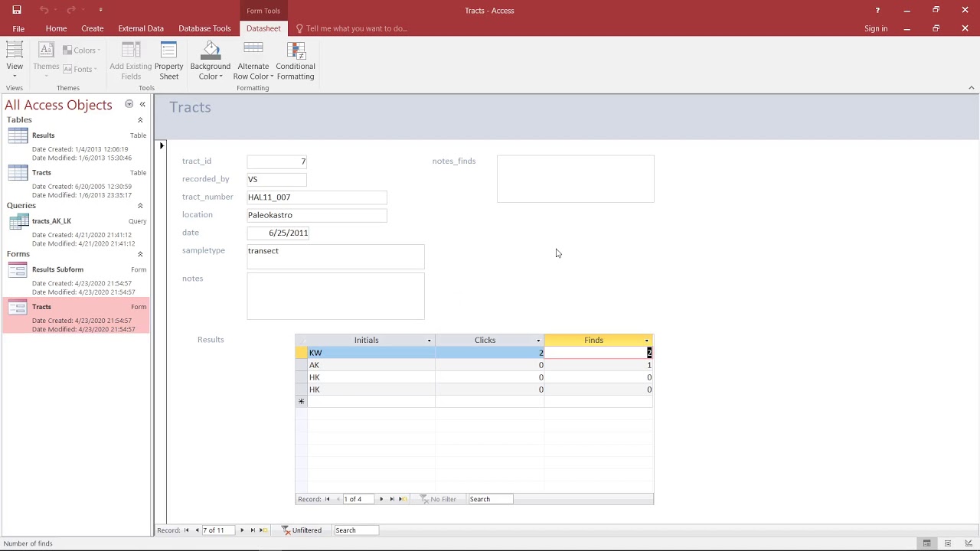Save with the quick access Save icon
The width and height of the screenshot is (980, 551).
click(x=17, y=10)
